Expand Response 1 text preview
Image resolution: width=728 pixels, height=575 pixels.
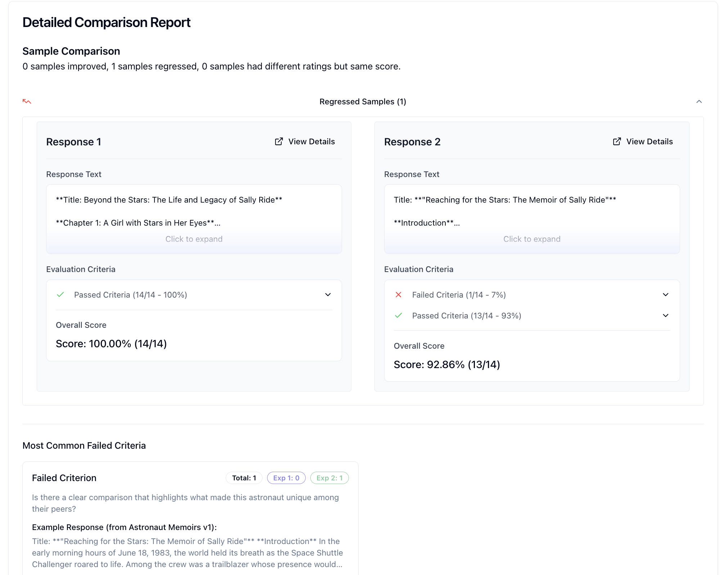[194, 239]
